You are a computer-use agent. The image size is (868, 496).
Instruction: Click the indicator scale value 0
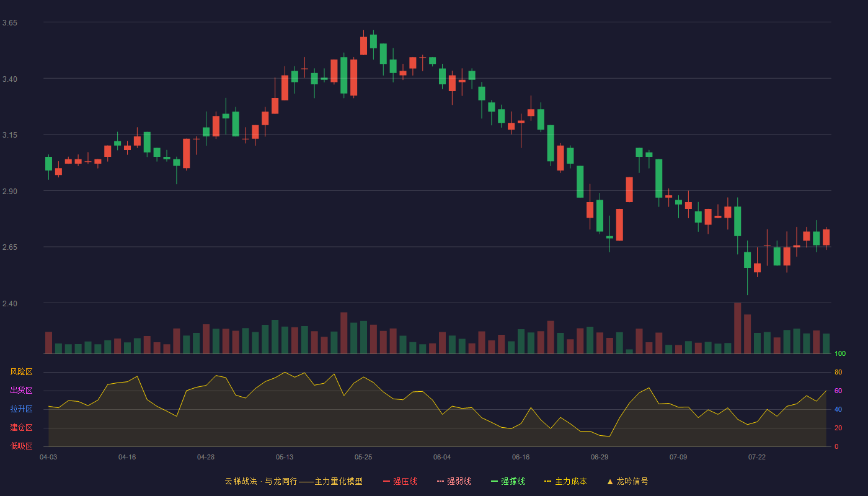[836, 446]
